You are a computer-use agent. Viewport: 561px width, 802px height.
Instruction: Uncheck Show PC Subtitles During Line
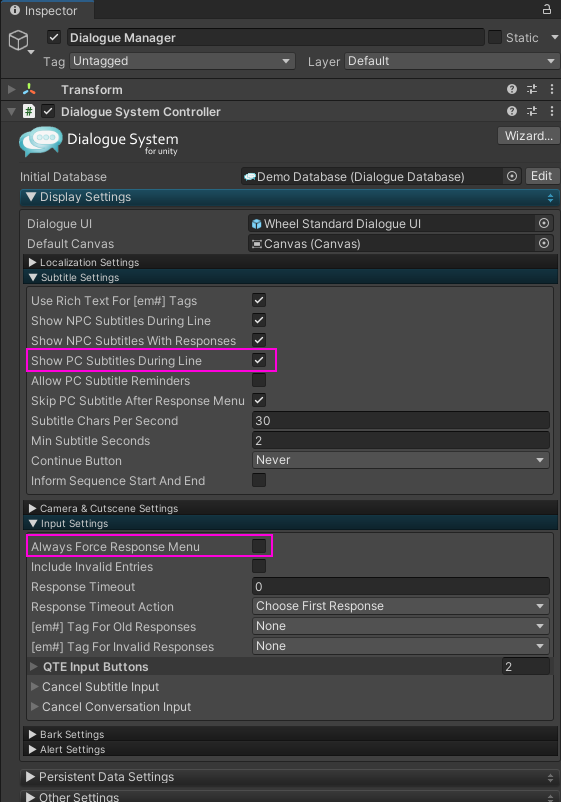point(259,360)
